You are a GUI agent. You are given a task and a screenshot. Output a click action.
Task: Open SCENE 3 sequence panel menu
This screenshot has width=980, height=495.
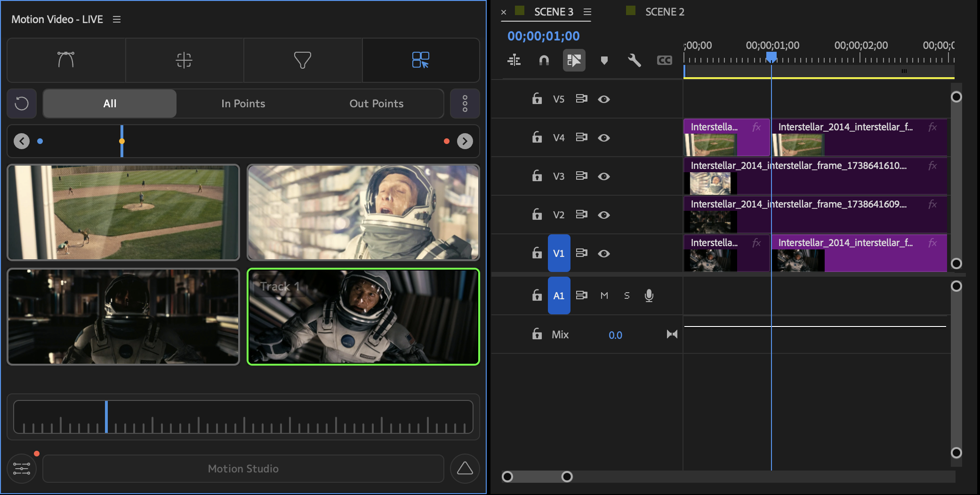pos(587,12)
